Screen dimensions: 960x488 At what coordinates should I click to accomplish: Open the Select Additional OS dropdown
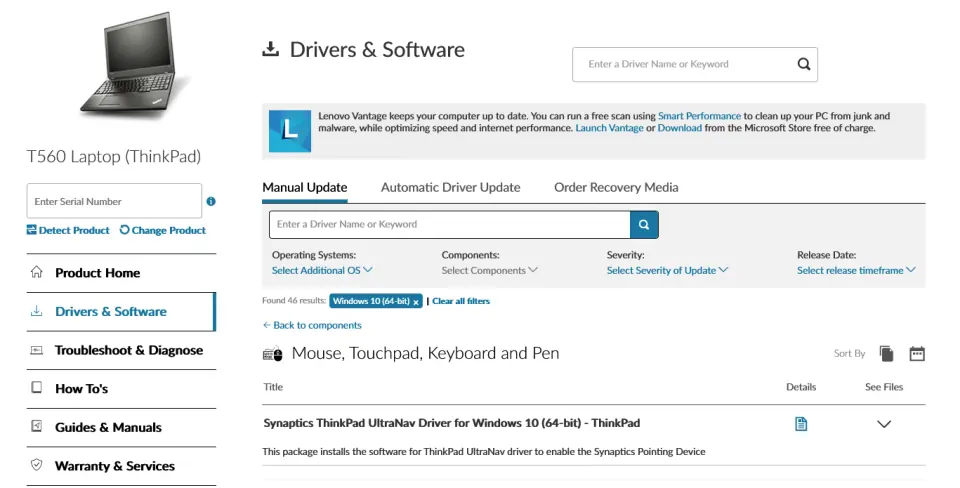(x=322, y=270)
